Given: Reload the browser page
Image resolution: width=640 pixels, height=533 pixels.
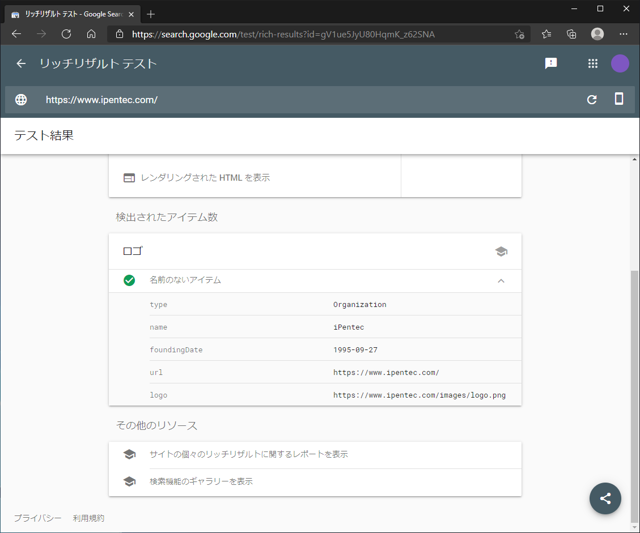Looking at the screenshot, I should coord(66,34).
